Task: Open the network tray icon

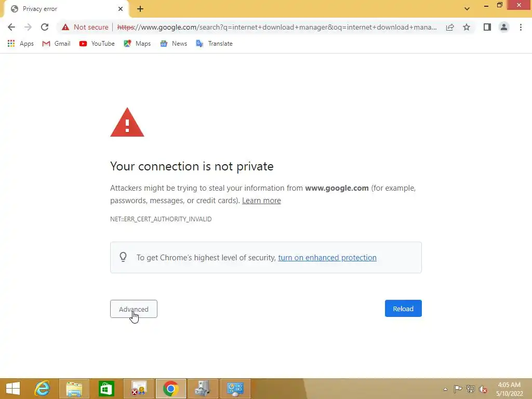Action: 471,389
